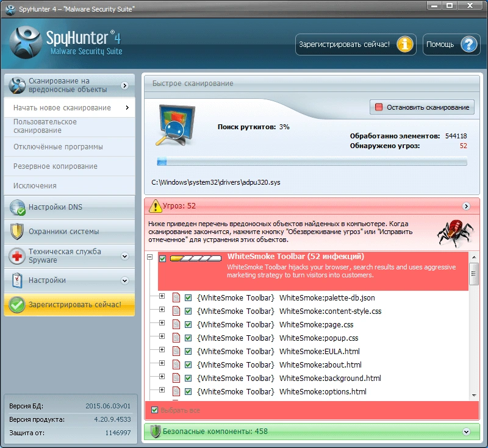Viewport: 488px width, 448px height.
Task: Click the threat list scrollbar thumb
Action: 474,274
